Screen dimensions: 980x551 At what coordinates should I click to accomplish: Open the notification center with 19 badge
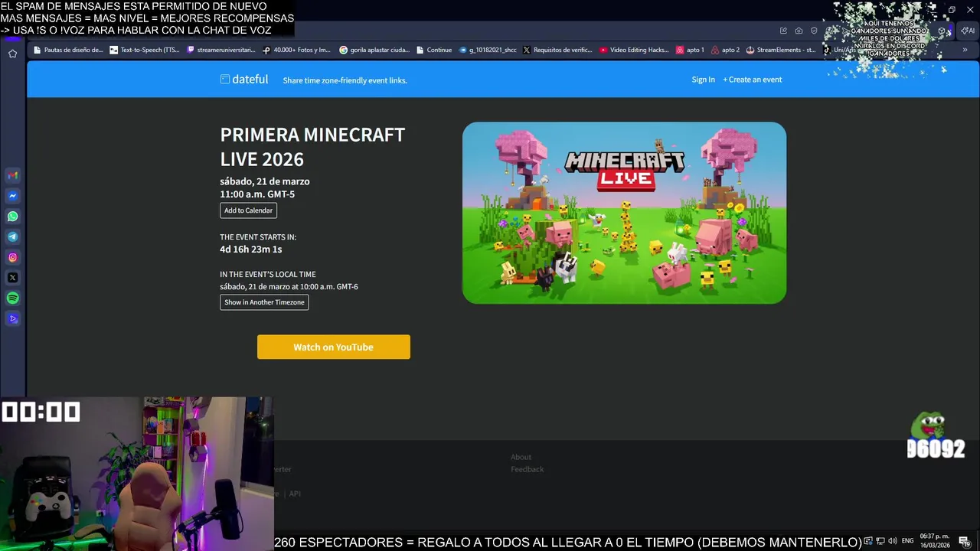click(964, 541)
